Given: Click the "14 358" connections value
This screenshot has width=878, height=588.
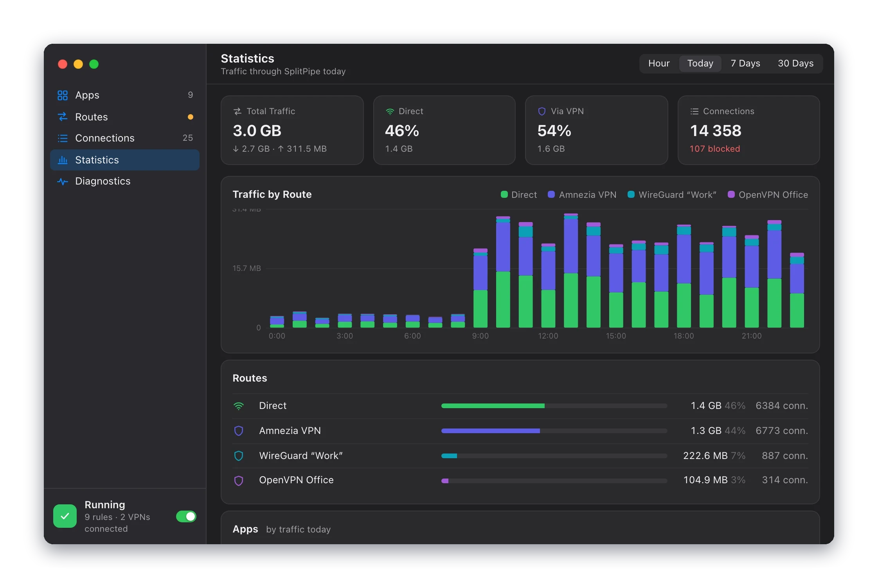Looking at the screenshot, I should pos(716,131).
